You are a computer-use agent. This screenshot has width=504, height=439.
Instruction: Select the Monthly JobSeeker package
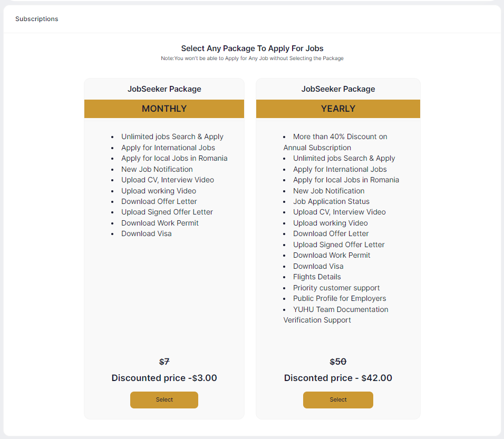(164, 400)
